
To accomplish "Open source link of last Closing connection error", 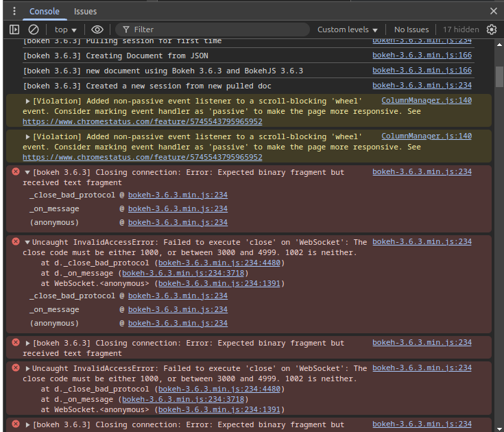I will [422, 424].
